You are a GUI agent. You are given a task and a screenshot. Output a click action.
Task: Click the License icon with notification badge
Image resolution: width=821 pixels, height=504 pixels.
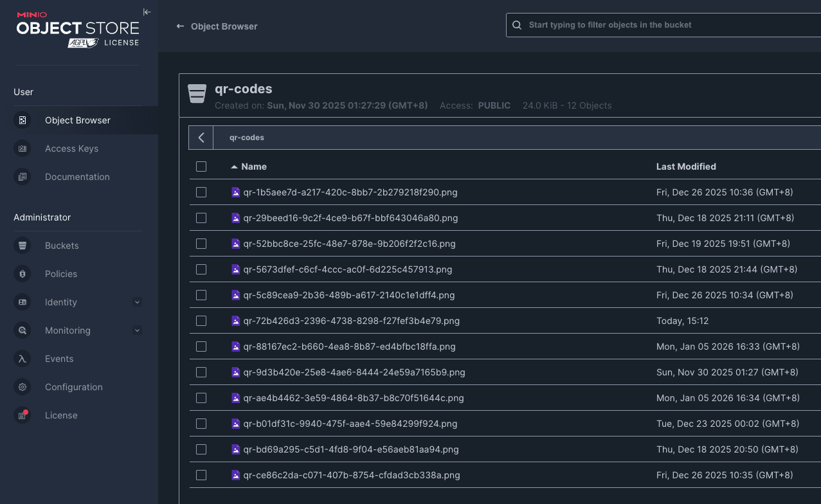23,415
